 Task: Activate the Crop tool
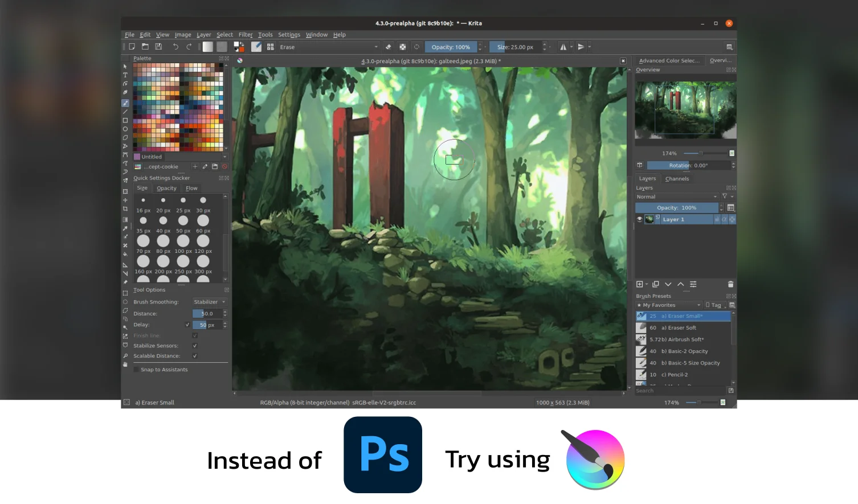125,207
